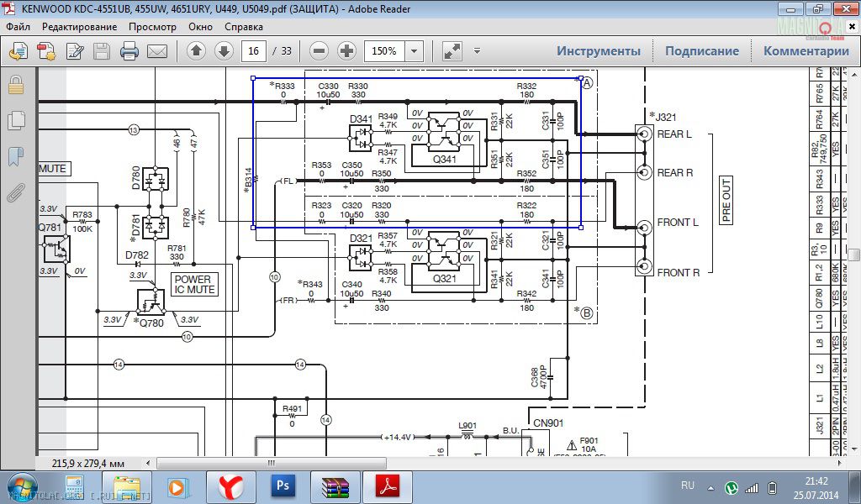Image resolution: width=861 pixels, height=504 pixels.
Task: Click the Save floppy disk icon
Action: 102,51
